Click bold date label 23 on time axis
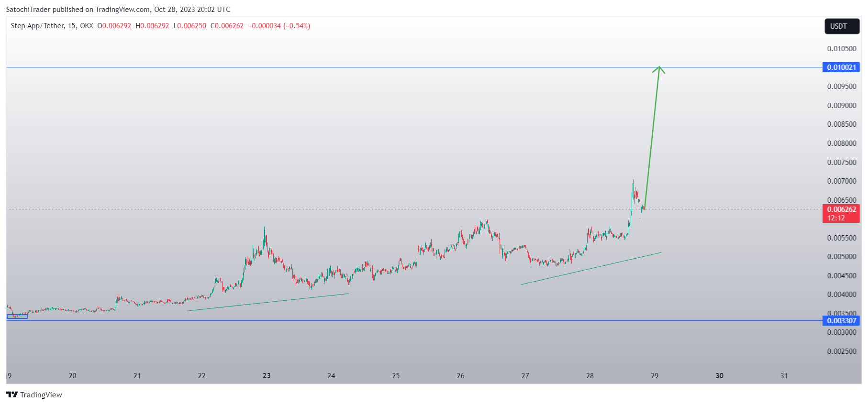The image size is (868, 405). click(267, 376)
